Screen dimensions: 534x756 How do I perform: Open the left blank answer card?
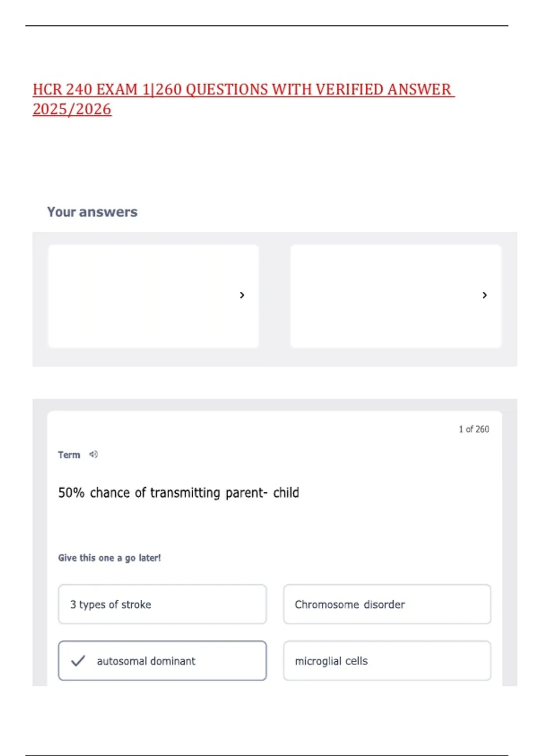(x=153, y=296)
